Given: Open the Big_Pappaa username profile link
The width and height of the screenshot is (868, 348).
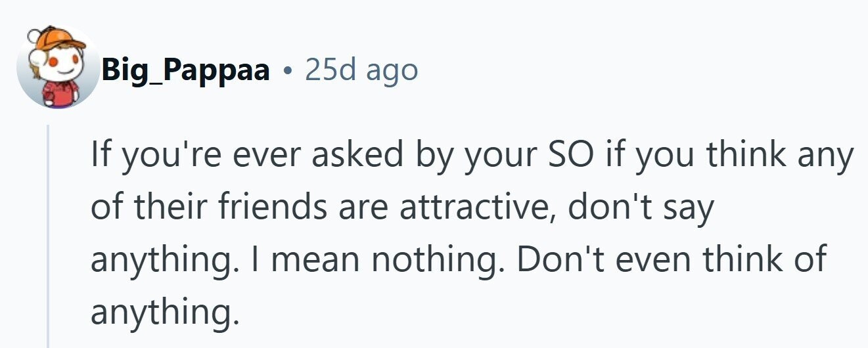Looking at the screenshot, I should 185,70.
